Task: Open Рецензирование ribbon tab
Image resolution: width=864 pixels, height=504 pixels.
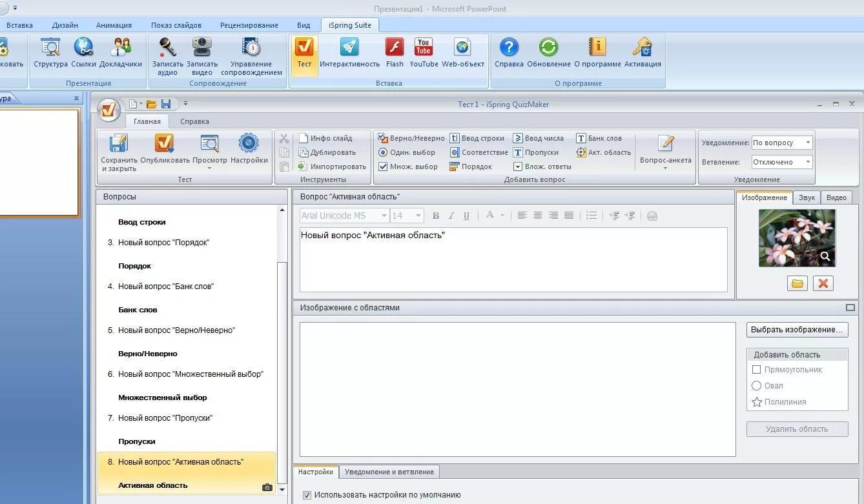Action: 249,25
